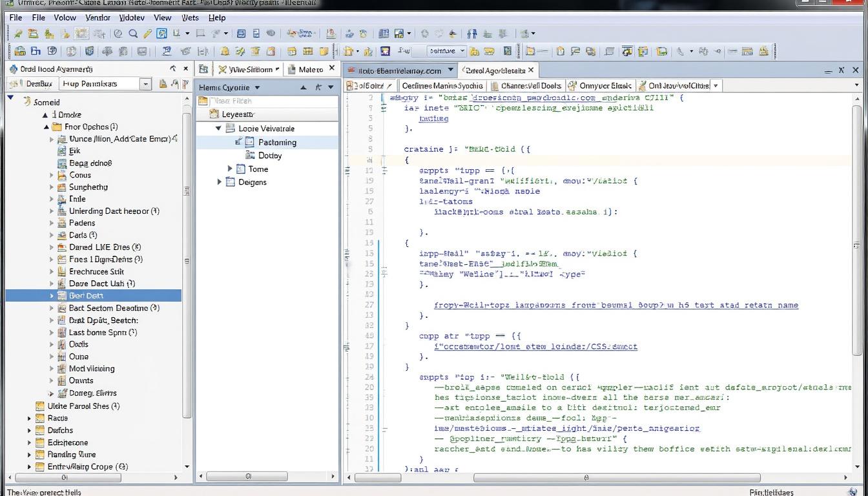The width and height of the screenshot is (868, 496).
Task: Click the green leaf icon at the toolbar's start
Action: pos(18,34)
